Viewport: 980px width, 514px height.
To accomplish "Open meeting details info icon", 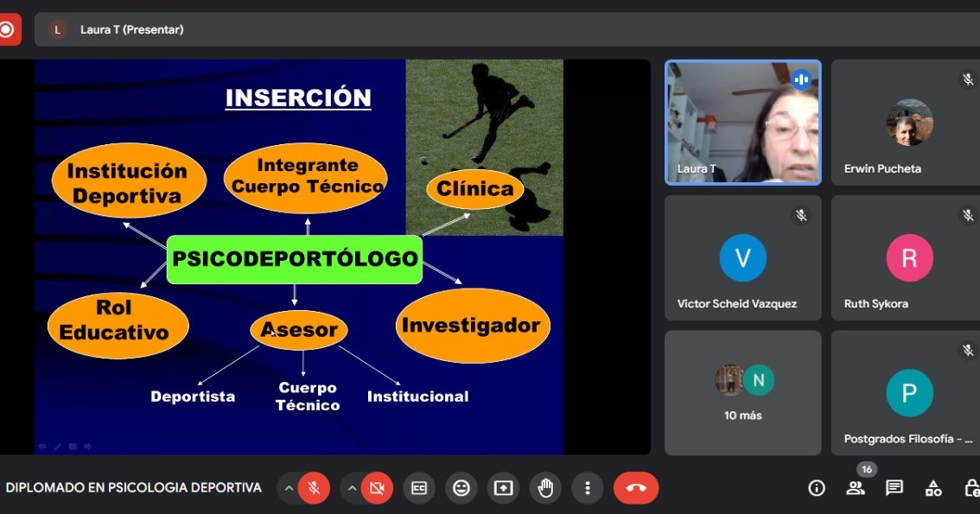I will [817, 488].
